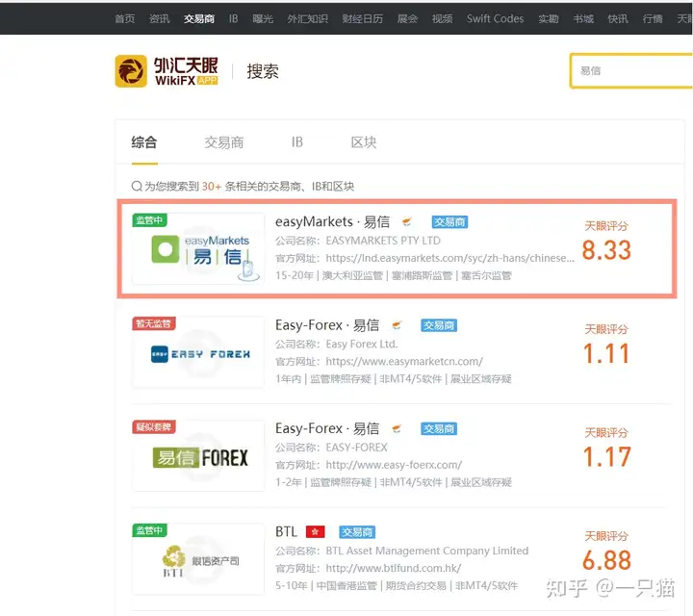Click the red 暂无监管 badge on Easy-Forex
Image resolution: width=693 pixels, height=616 pixels.
tap(154, 323)
